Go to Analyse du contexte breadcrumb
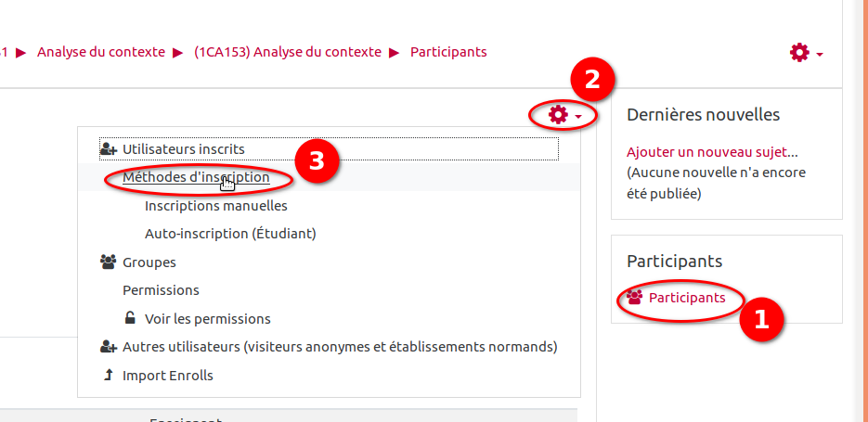This screenshot has width=868, height=422. [101, 52]
